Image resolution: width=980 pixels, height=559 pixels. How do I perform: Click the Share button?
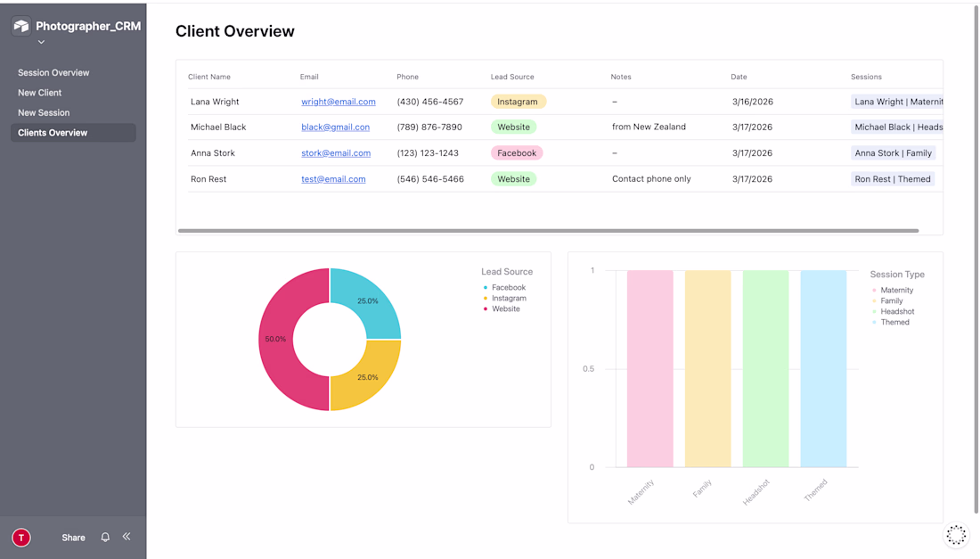click(73, 537)
